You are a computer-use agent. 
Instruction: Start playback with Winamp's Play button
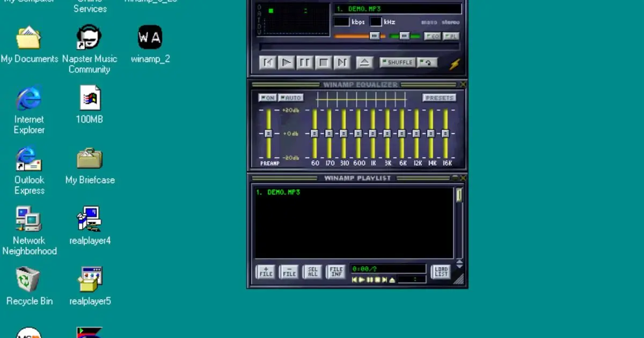287,63
